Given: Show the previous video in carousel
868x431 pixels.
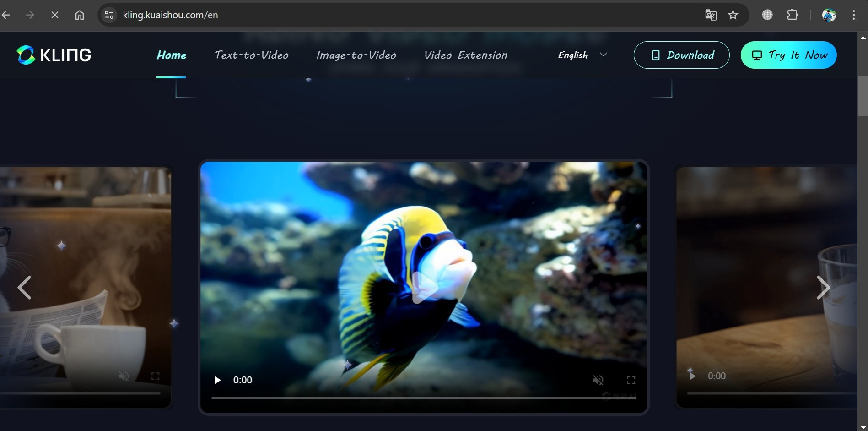Looking at the screenshot, I should (x=24, y=288).
